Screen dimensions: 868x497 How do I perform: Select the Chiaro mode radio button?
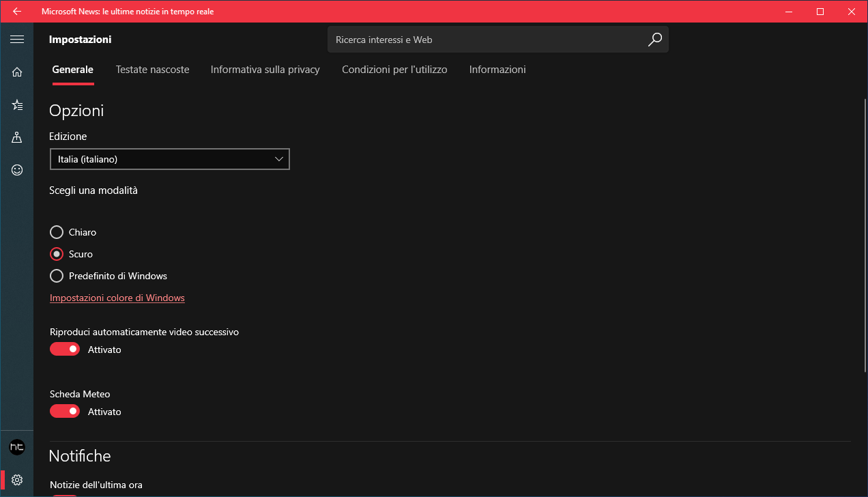[56, 232]
